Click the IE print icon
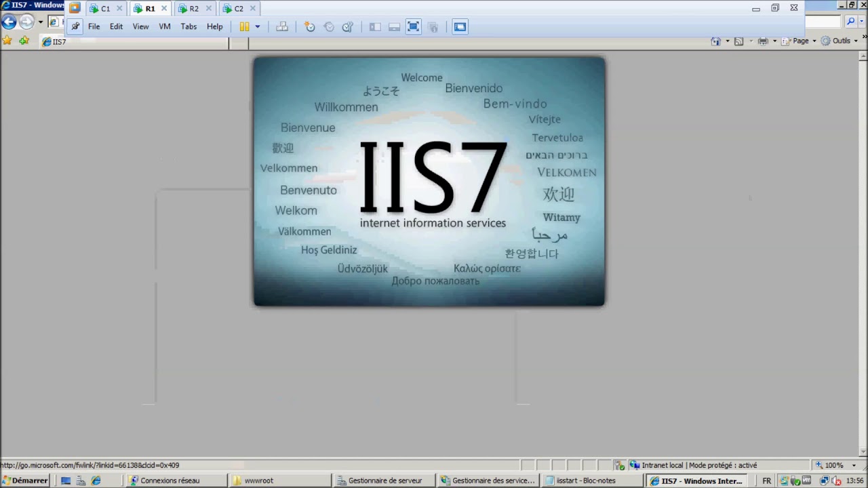The height and width of the screenshot is (488, 868). click(763, 41)
